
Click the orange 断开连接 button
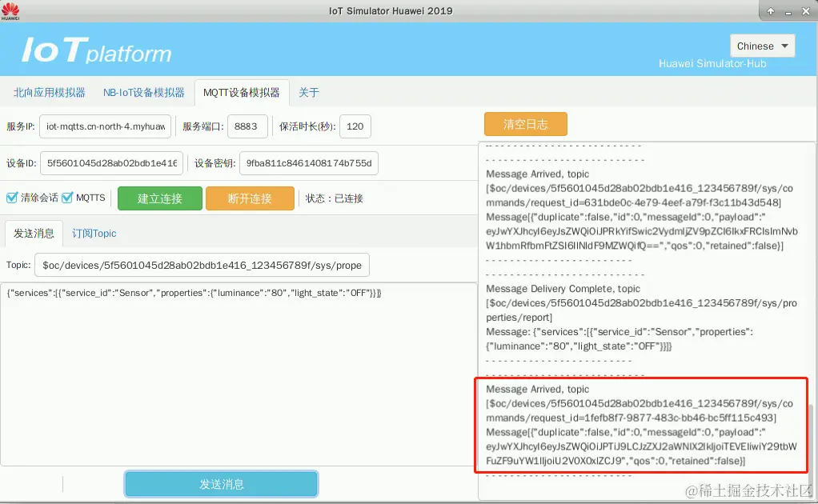pos(250,198)
